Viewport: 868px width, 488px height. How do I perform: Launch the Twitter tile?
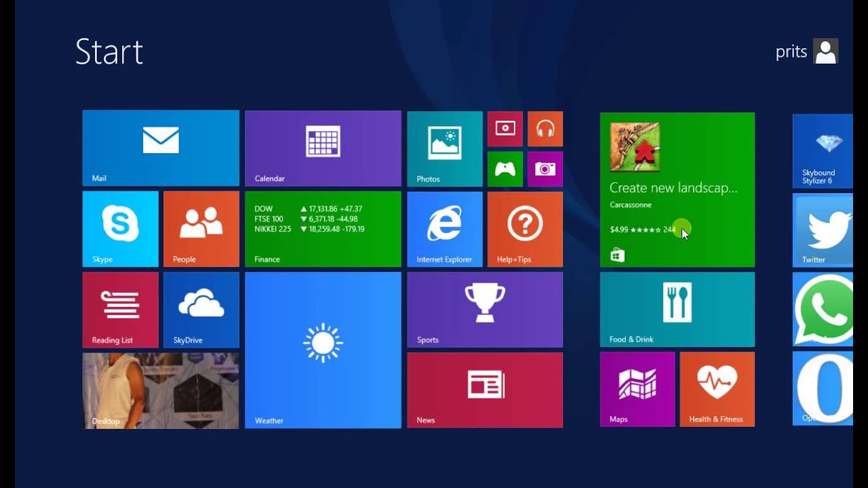[x=823, y=230]
